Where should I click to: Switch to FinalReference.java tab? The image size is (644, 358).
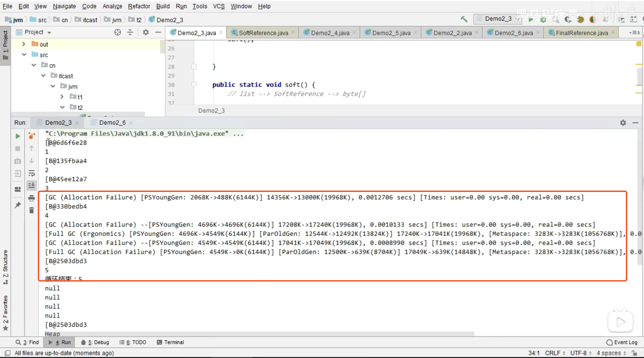click(581, 33)
